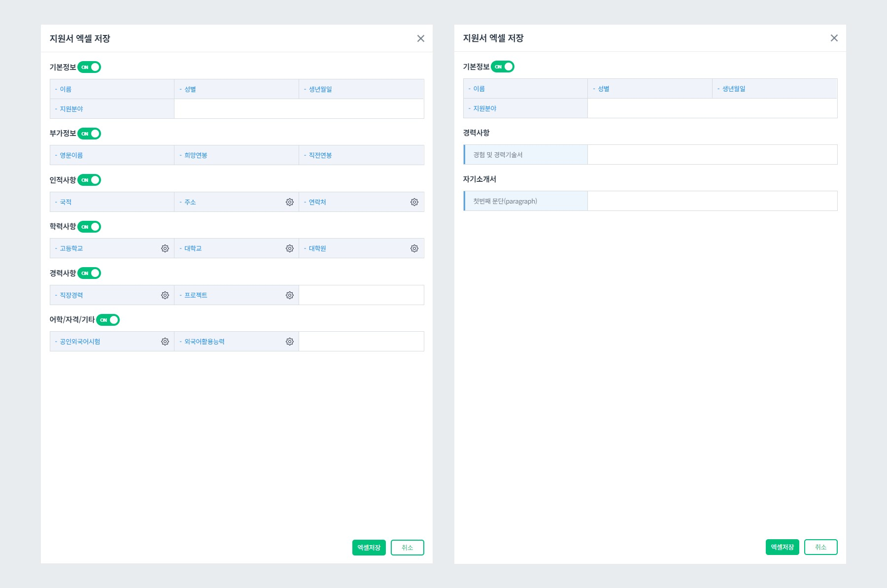Open settings gear for 공인외국어시험 field

coord(165,342)
